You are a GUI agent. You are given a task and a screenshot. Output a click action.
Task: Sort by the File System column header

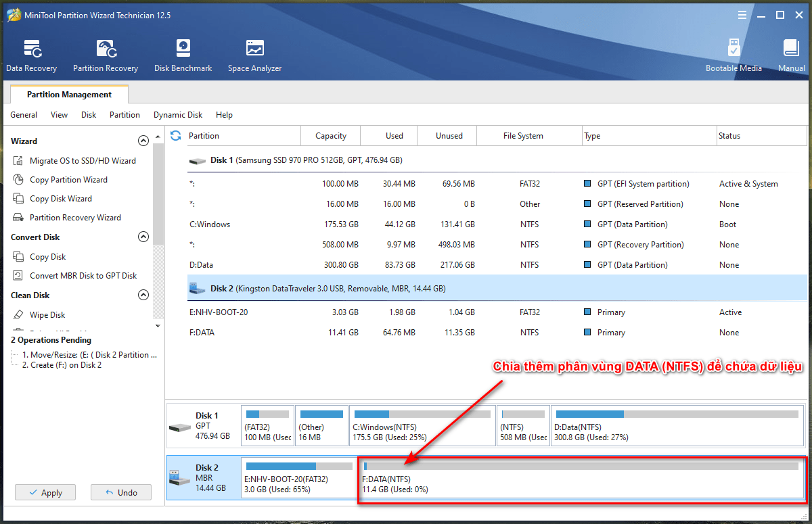pyautogui.click(x=530, y=136)
